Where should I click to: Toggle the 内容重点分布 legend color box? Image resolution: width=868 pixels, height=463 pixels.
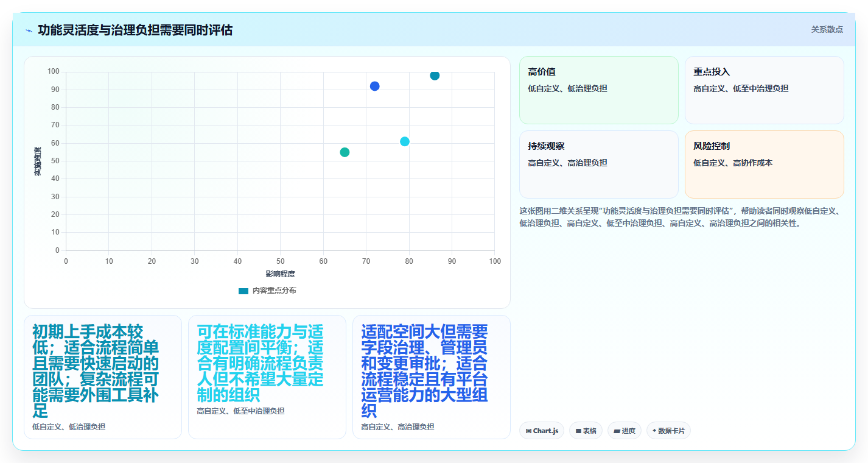[243, 291]
